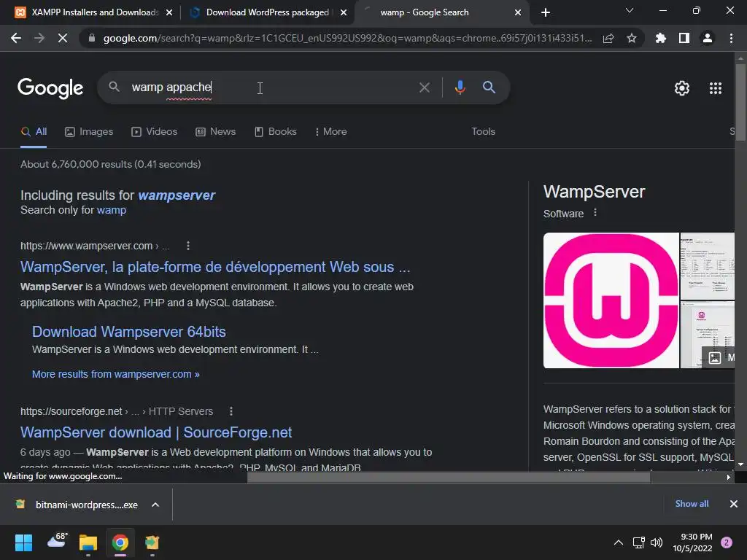Switch to Download WordPress packaged tab
Image resolution: width=747 pixels, height=560 pixels.
[x=267, y=12]
